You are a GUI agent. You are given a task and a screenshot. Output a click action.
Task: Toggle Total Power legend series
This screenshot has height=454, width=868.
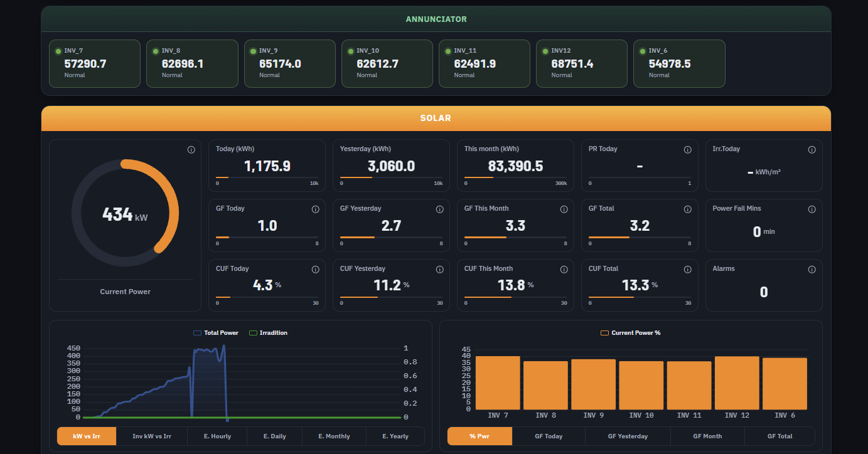click(x=216, y=333)
